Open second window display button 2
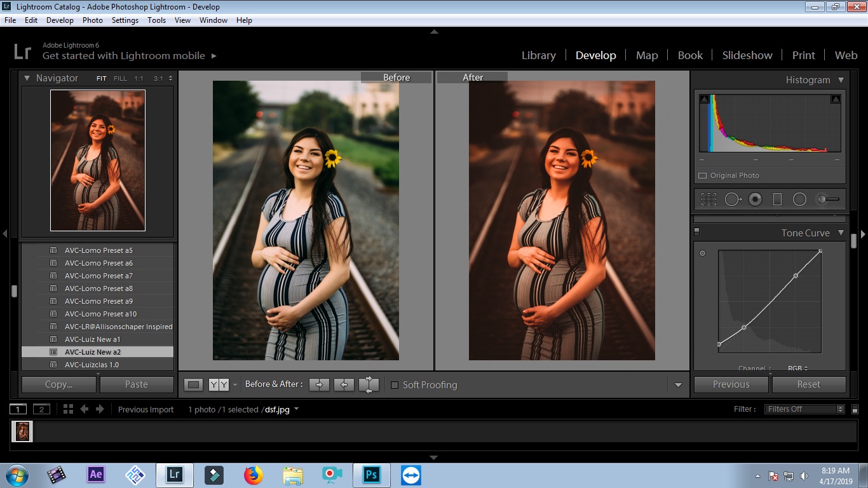The height and width of the screenshot is (488, 868). click(41, 409)
